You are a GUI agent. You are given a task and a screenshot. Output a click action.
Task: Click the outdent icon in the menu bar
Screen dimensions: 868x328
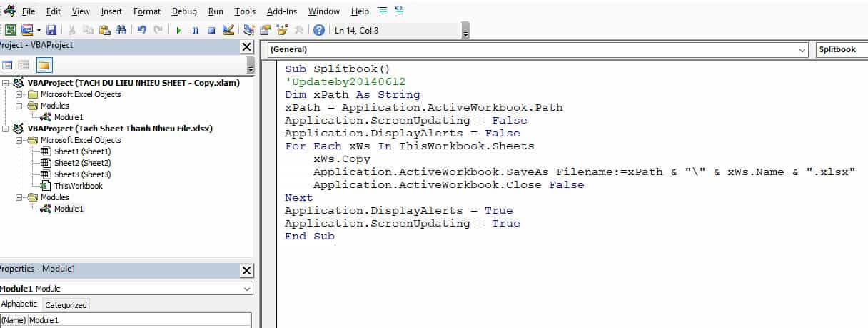[x=398, y=11]
